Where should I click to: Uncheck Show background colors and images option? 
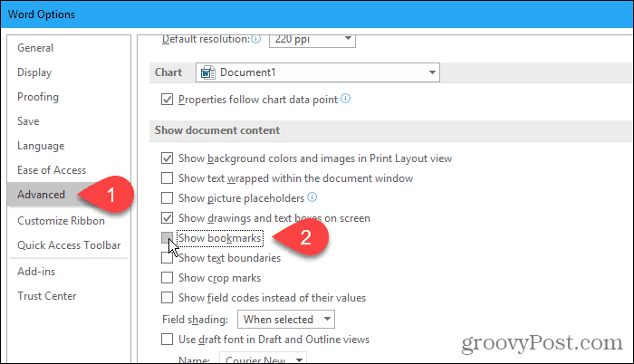click(x=167, y=158)
